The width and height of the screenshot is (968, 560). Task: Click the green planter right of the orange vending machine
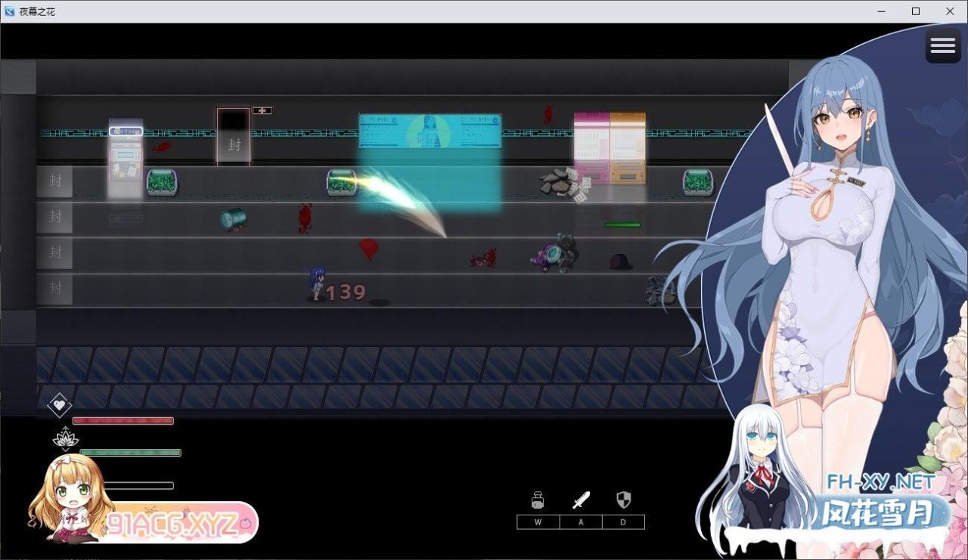698,183
